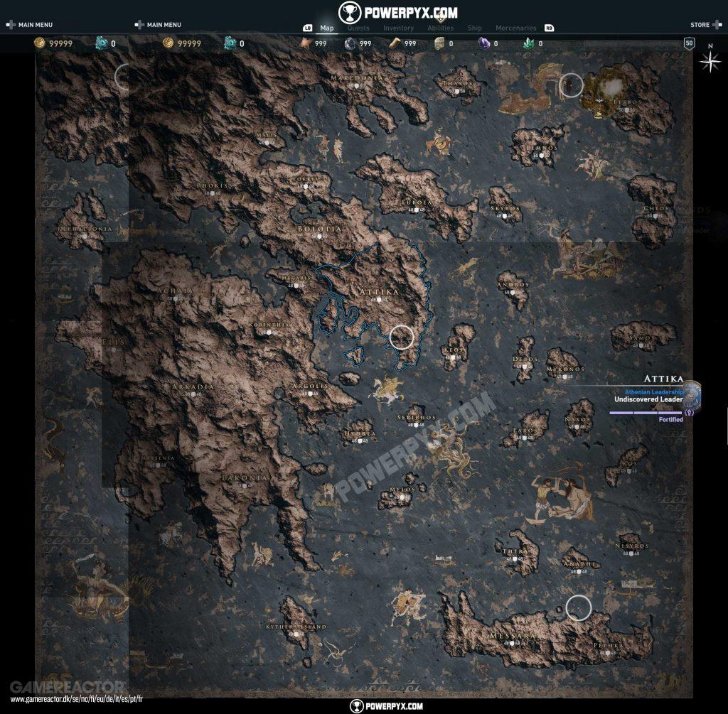Viewport: 728px width, 714px height.
Task: Select the Hydrea island label
Action: [360, 434]
